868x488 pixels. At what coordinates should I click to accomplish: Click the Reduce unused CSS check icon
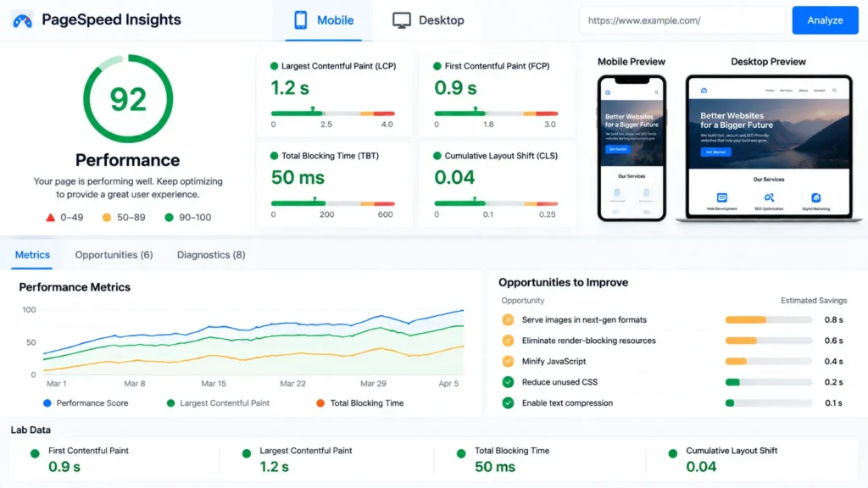point(508,382)
